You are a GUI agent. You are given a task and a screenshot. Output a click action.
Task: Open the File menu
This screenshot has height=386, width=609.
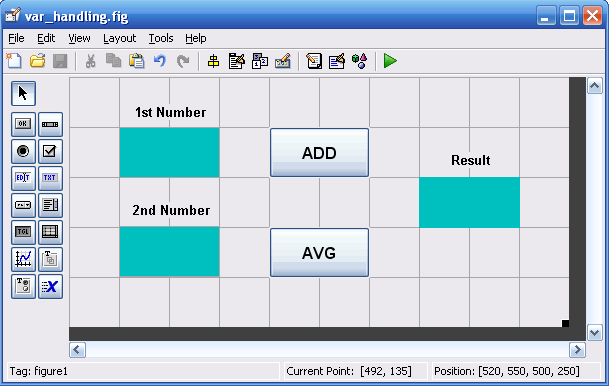click(16, 38)
